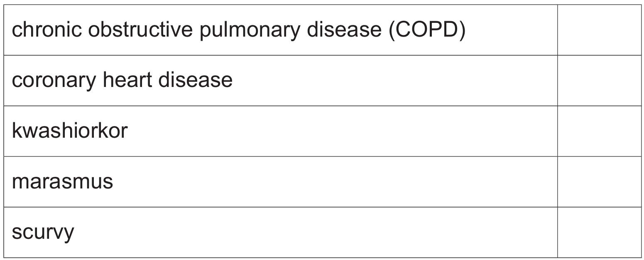Check the answer box next to kwashiorkor
The image size is (644, 260).
pyautogui.click(x=600, y=131)
